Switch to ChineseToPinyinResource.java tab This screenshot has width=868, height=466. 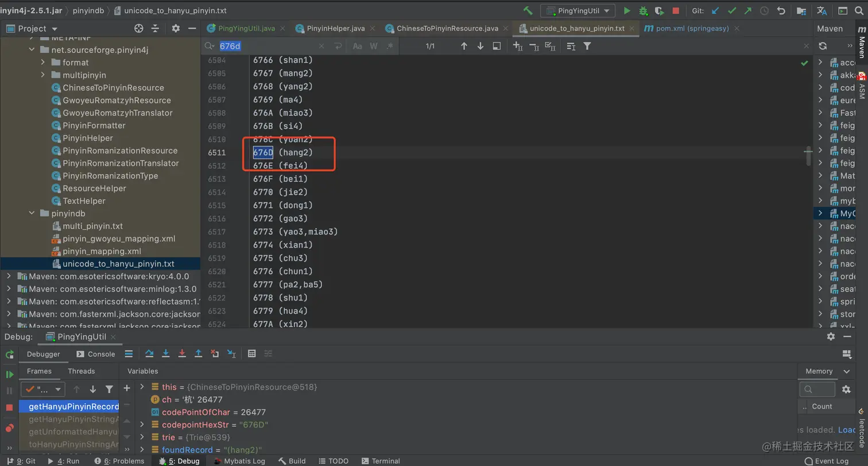[x=447, y=28]
